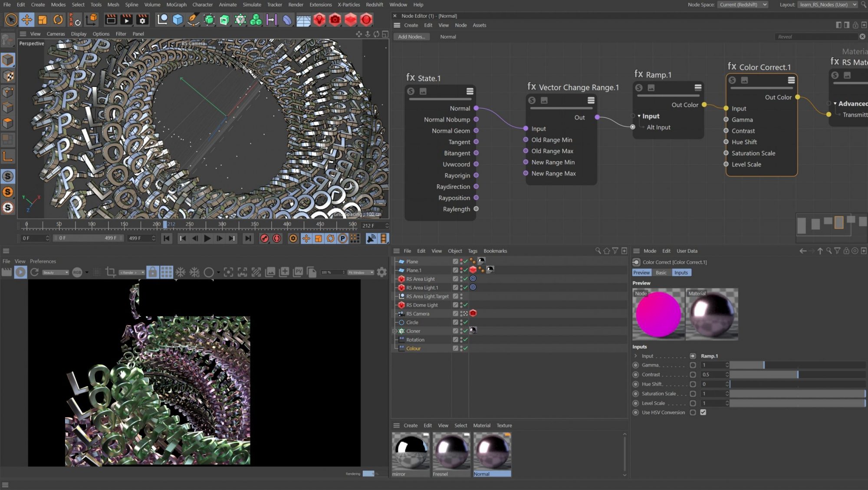Click the Reveal search field in Node Editor

816,37
